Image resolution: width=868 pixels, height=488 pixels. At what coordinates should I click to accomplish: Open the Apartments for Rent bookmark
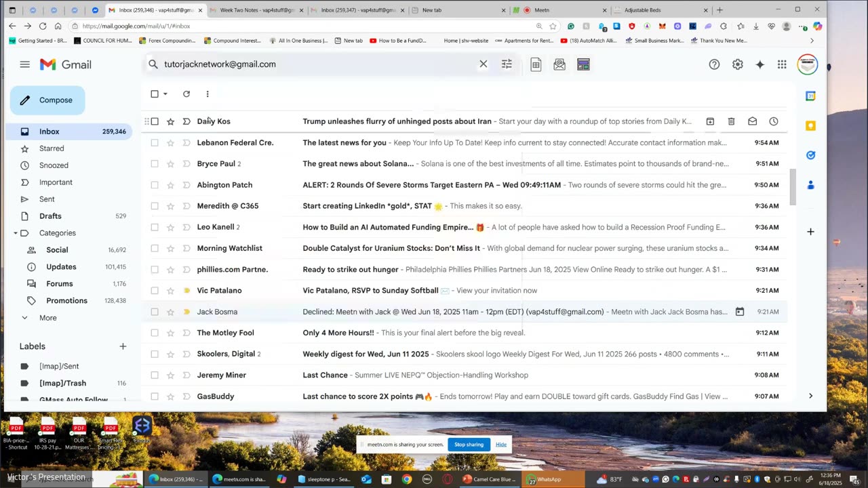[524, 41]
